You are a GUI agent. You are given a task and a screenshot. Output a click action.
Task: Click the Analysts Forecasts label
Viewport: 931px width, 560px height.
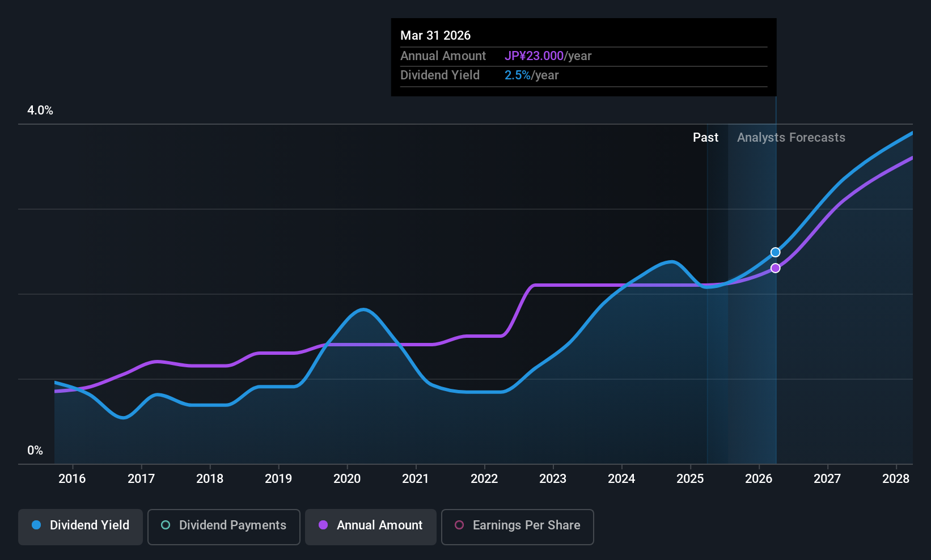(x=791, y=138)
